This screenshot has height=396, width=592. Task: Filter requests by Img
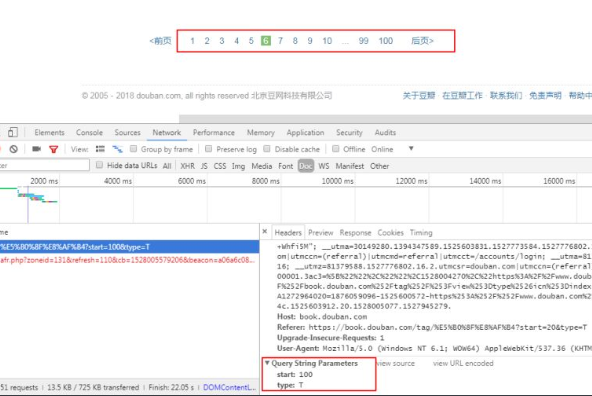tap(238, 166)
